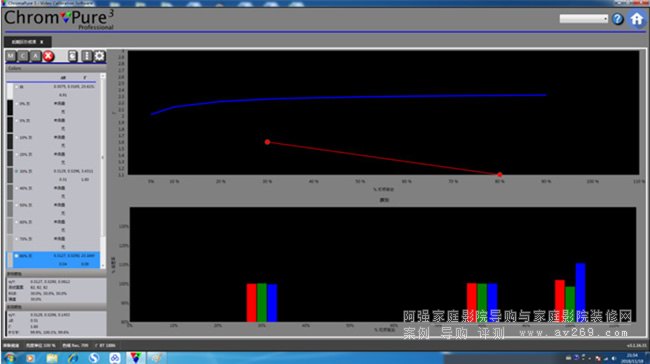Open the blue help question mark

618,19
